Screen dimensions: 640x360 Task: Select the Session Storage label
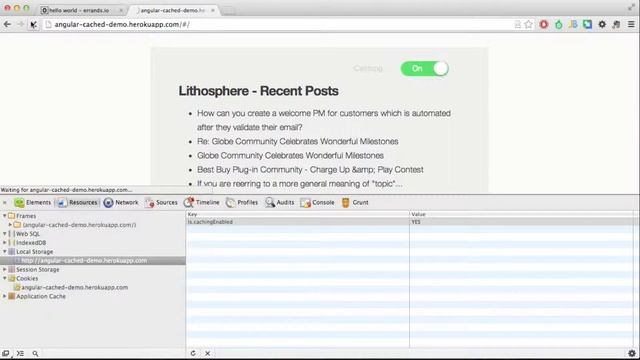coord(38,269)
